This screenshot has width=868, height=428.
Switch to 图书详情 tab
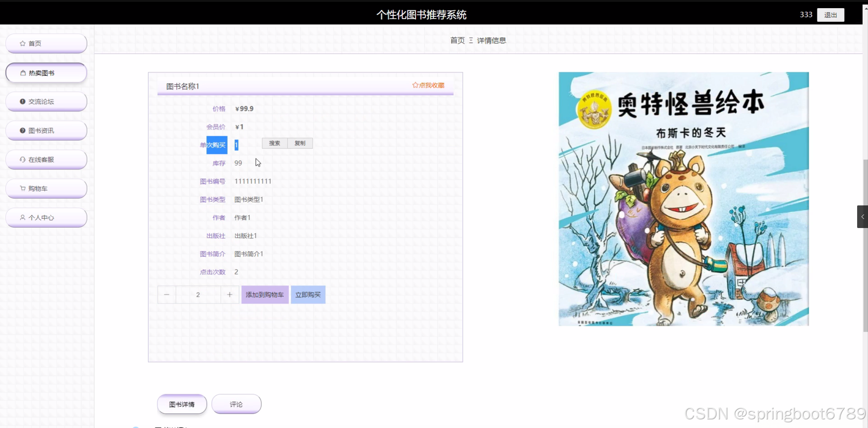click(x=182, y=404)
